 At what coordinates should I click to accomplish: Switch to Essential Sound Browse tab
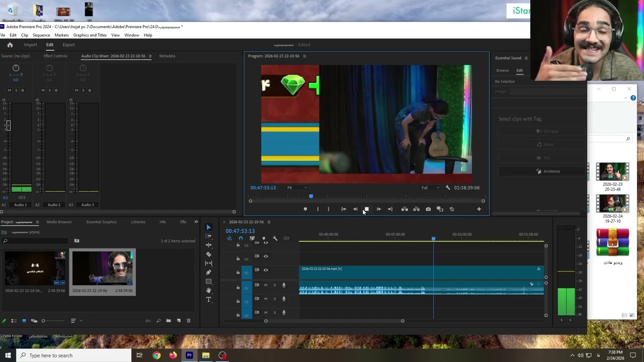pos(502,70)
